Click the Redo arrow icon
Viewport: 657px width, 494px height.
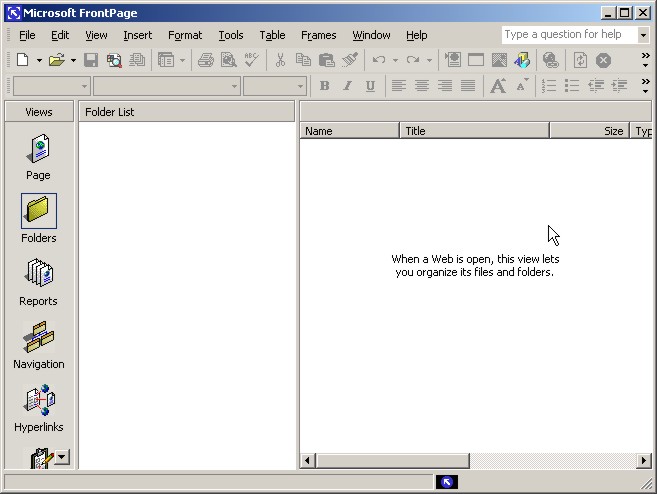[413, 60]
